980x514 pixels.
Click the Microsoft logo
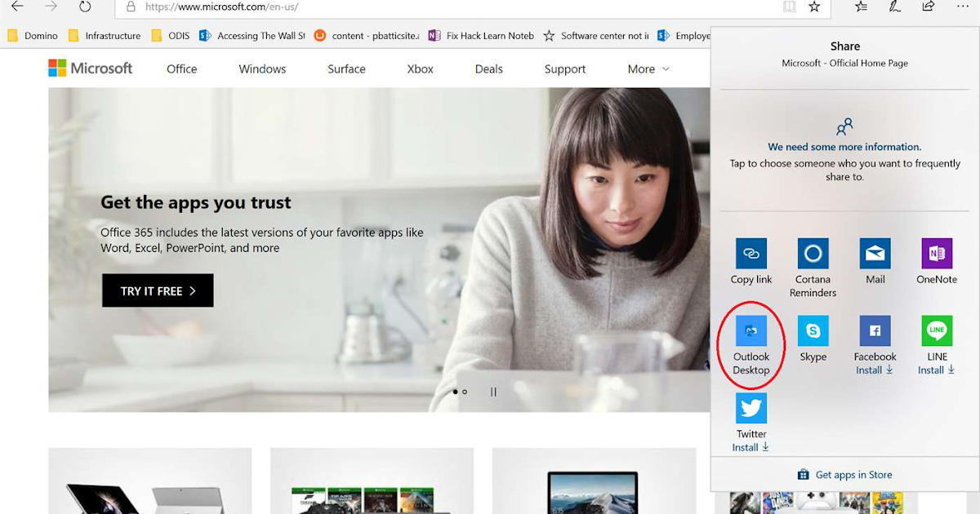click(x=90, y=69)
